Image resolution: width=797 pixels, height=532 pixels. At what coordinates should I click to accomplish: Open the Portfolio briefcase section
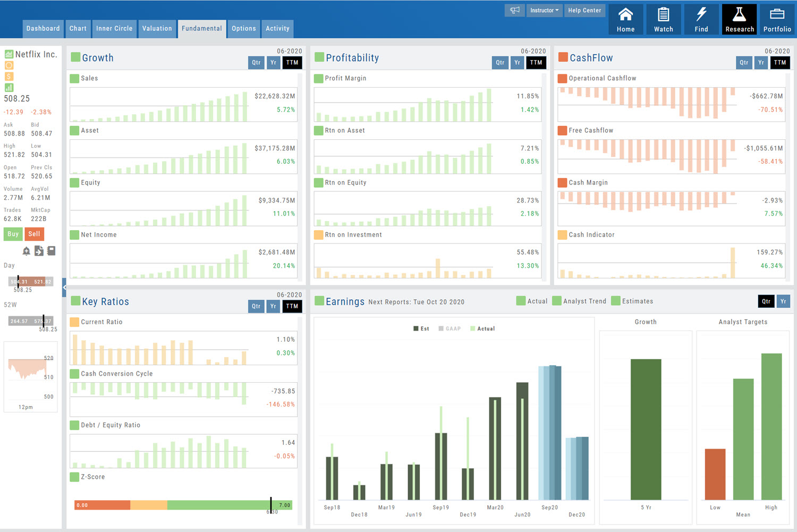(x=777, y=20)
